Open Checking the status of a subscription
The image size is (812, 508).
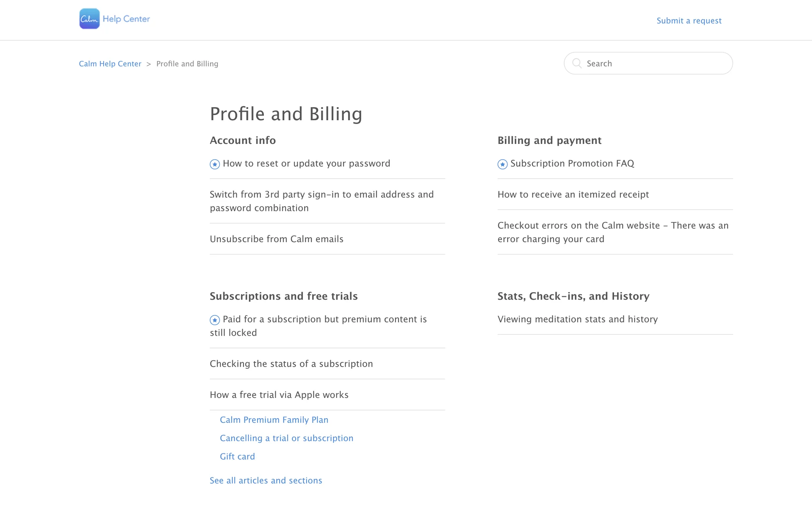[291, 364]
